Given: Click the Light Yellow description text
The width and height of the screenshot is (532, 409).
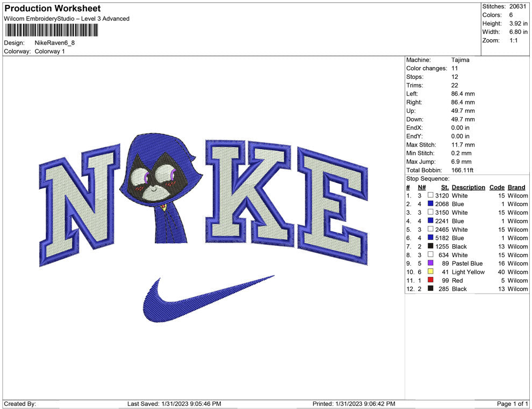Looking at the screenshot, I should point(468,272).
